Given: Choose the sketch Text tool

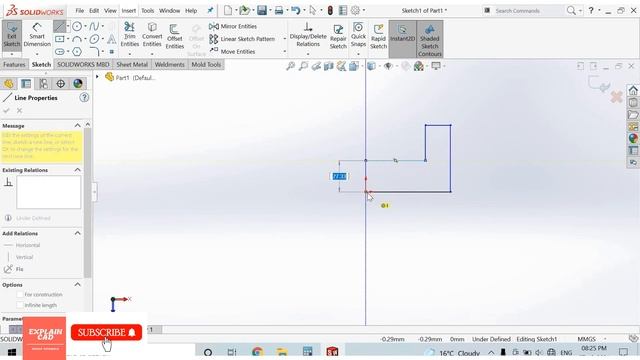Looking at the screenshot, I should [x=111, y=39].
